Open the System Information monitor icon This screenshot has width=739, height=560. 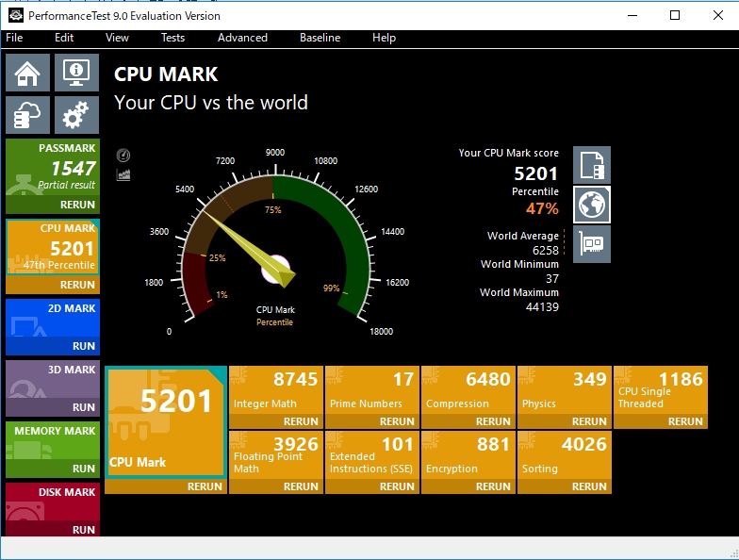tap(76, 73)
